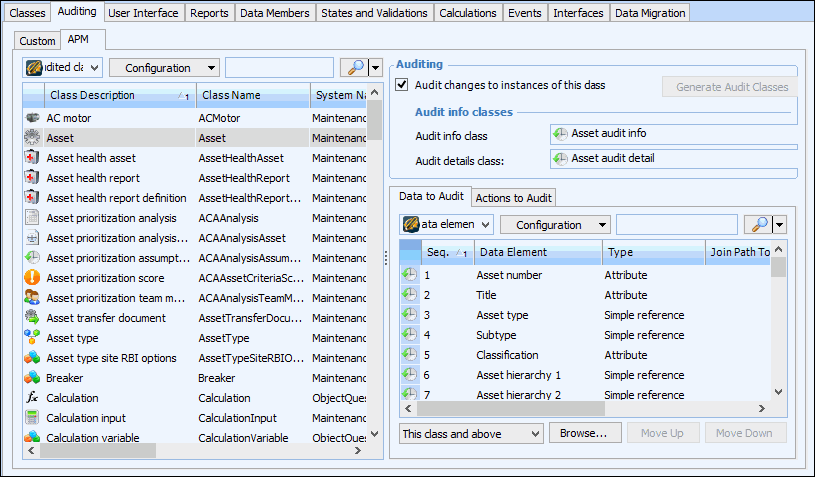Open Configuration dropdown in Data to Audit

click(555, 225)
